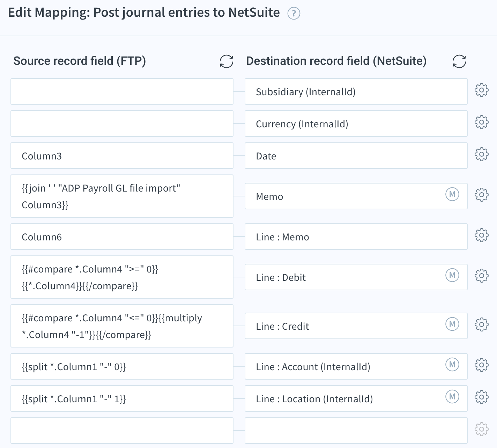Image resolution: width=497 pixels, height=448 pixels.
Task: Click the Column6 source field
Action: click(122, 237)
